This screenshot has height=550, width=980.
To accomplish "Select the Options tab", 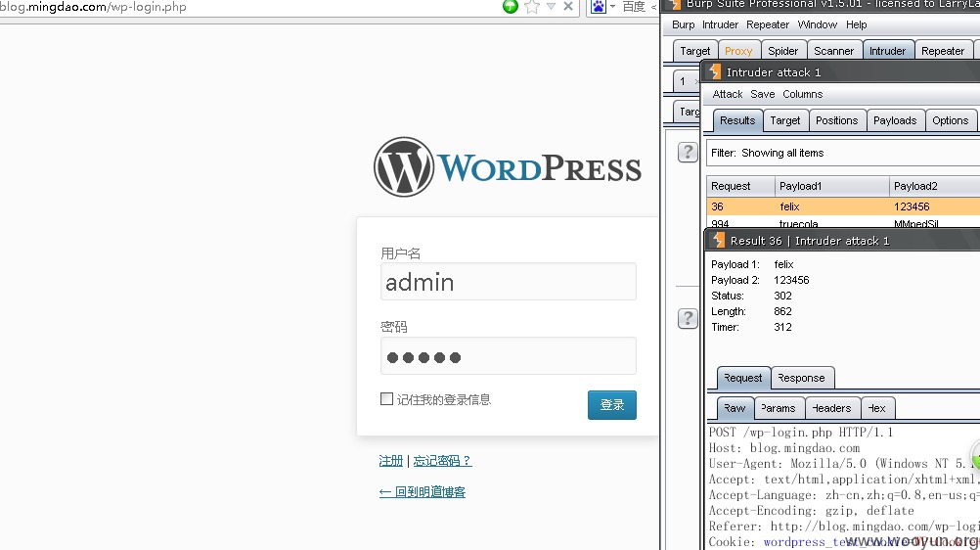I will point(950,120).
